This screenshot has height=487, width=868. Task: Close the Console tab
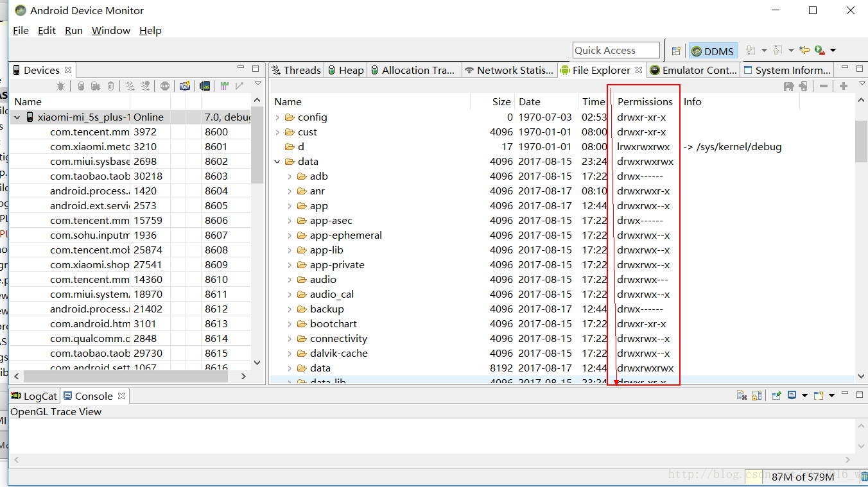(x=121, y=396)
